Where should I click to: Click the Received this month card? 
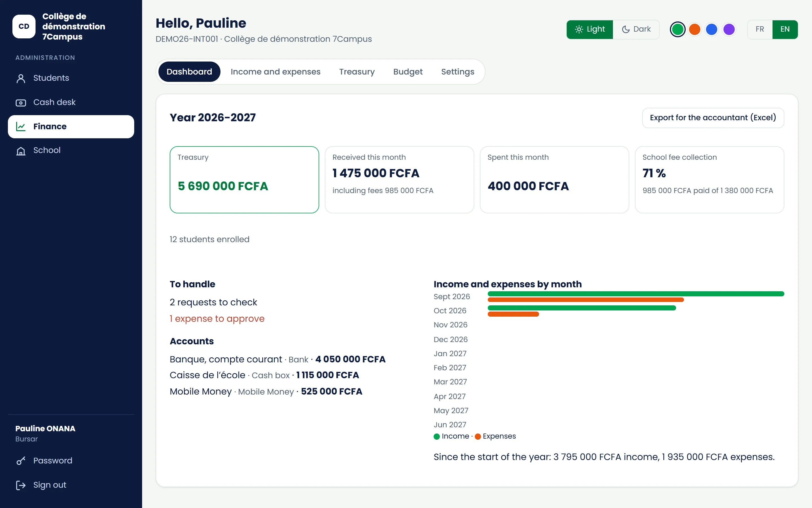(399, 179)
